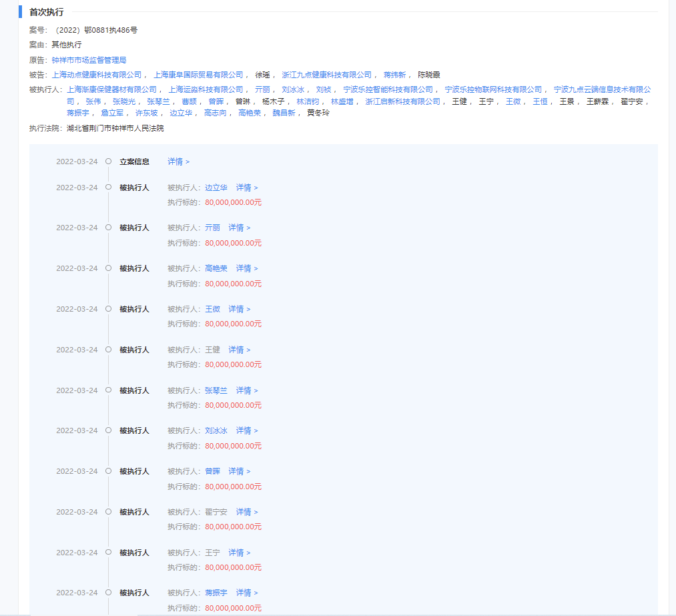Open 宁波乐控物联网科技有限公司 link
The width and height of the screenshot is (676, 616).
coord(493,89)
